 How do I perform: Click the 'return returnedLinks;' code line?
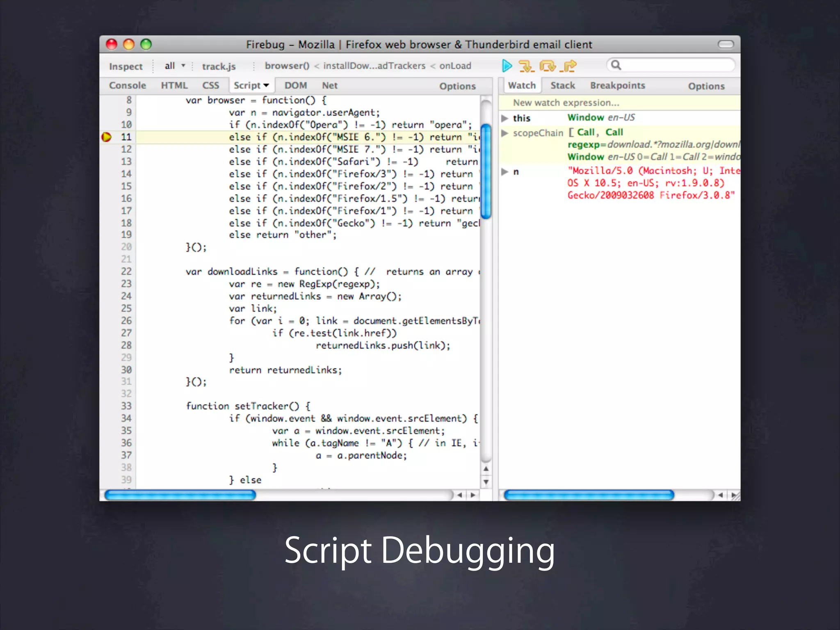tap(285, 370)
